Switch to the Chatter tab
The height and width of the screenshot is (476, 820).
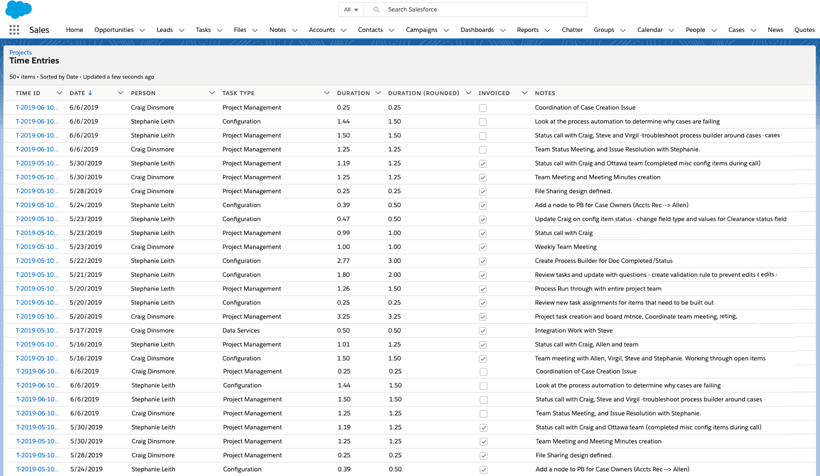(572, 30)
